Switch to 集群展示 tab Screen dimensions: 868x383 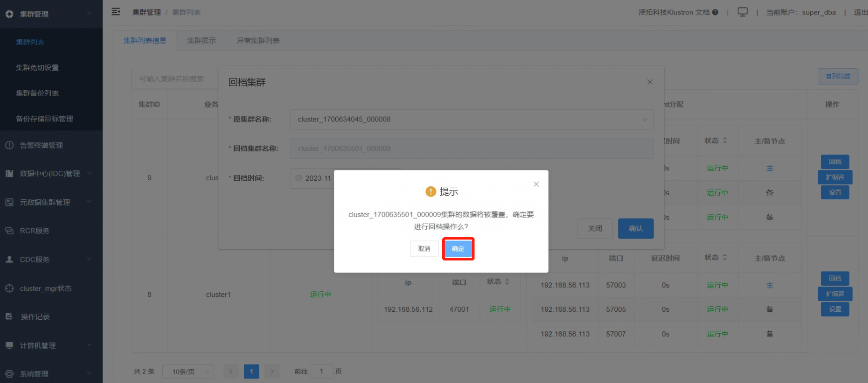click(201, 40)
